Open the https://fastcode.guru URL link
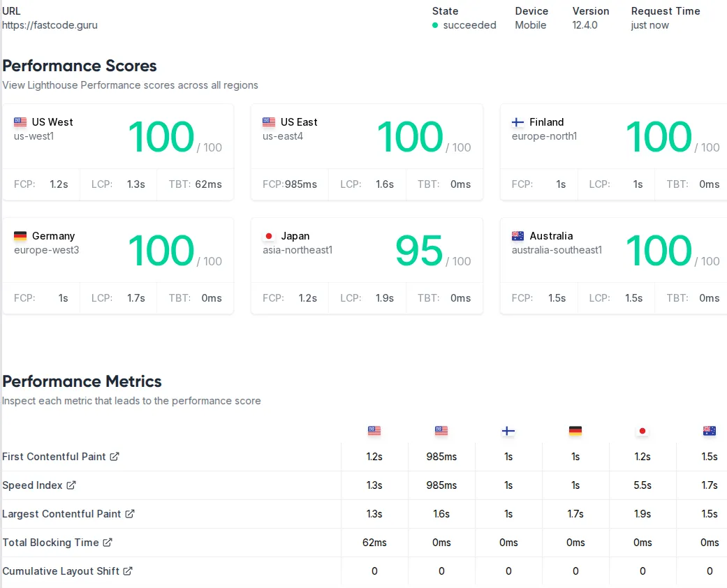The image size is (727, 588). pos(50,25)
